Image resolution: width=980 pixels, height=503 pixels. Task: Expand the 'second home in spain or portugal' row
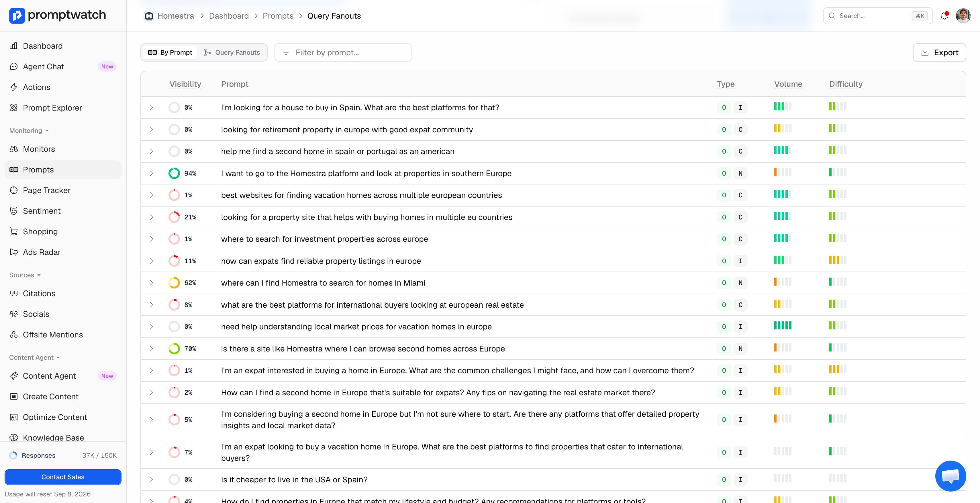pyautogui.click(x=151, y=151)
